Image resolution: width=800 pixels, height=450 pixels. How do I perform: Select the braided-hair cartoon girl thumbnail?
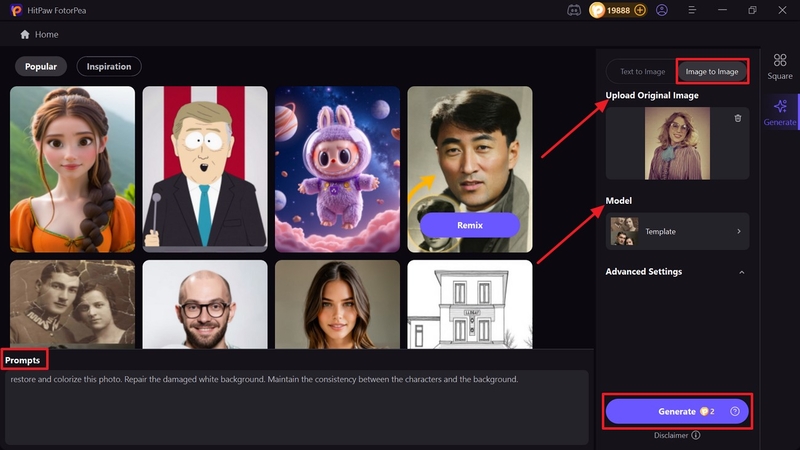pos(72,169)
